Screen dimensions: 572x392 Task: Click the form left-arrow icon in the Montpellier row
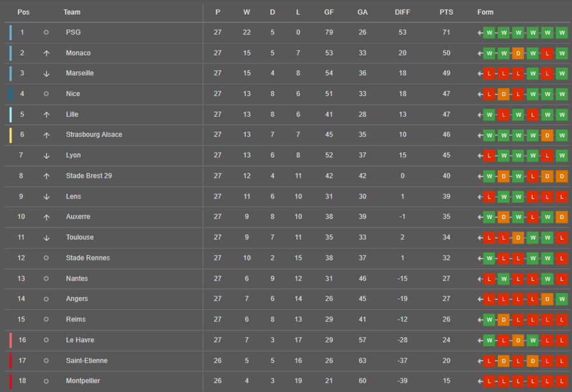coord(480,382)
